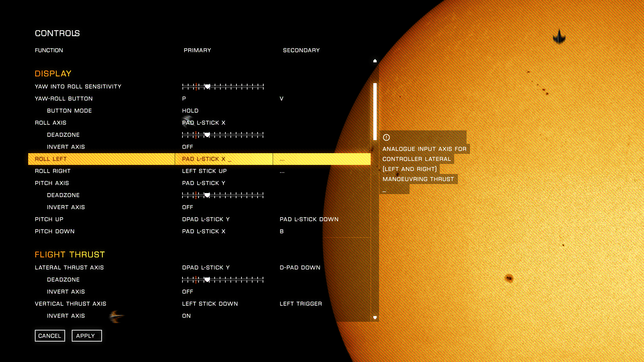Click the Yaw-Roll Button row label
Image resolution: width=644 pixels, height=362 pixels.
point(64,99)
